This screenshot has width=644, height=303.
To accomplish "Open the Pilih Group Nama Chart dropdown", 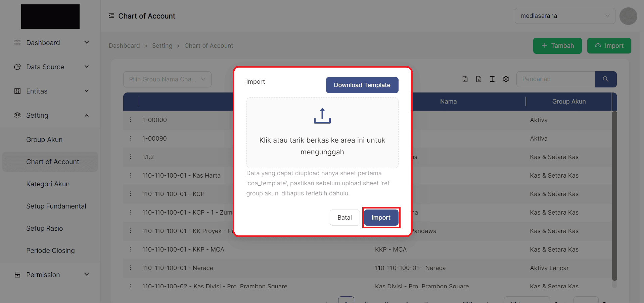I will [x=167, y=79].
